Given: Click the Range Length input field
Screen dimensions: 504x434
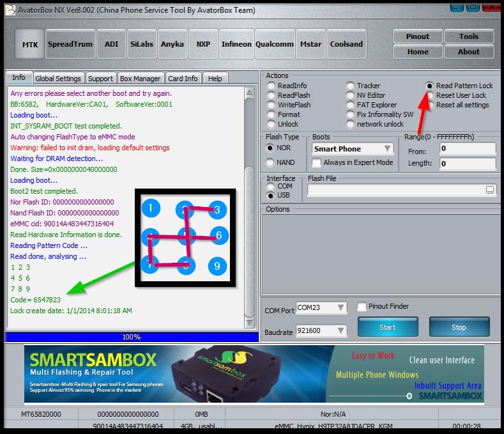Looking at the screenshot, I should pos(468,164).
